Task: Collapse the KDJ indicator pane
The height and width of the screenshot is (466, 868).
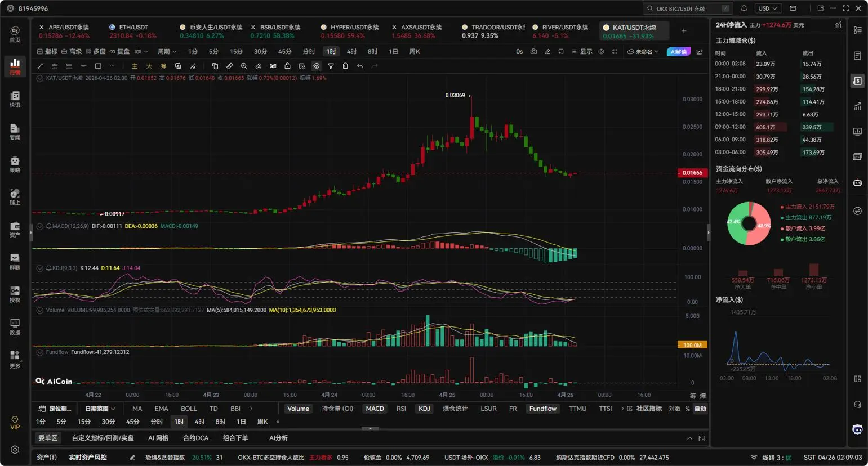Action: point(39,268)
